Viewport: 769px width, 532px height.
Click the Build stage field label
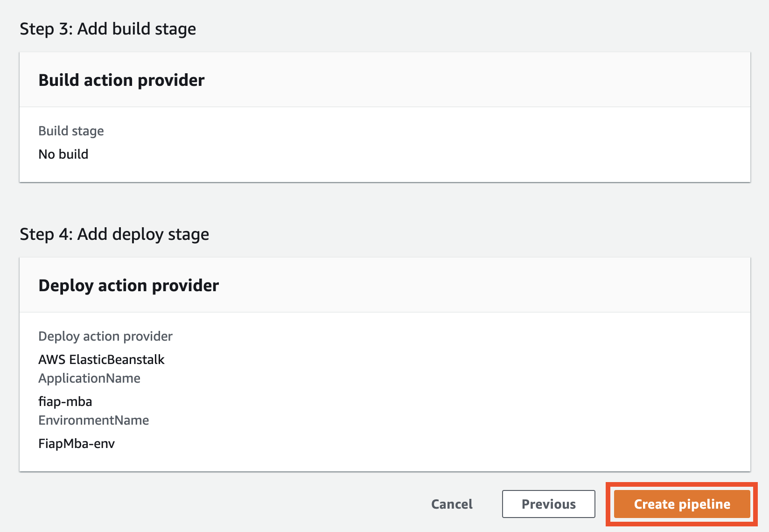coord(71,131)
